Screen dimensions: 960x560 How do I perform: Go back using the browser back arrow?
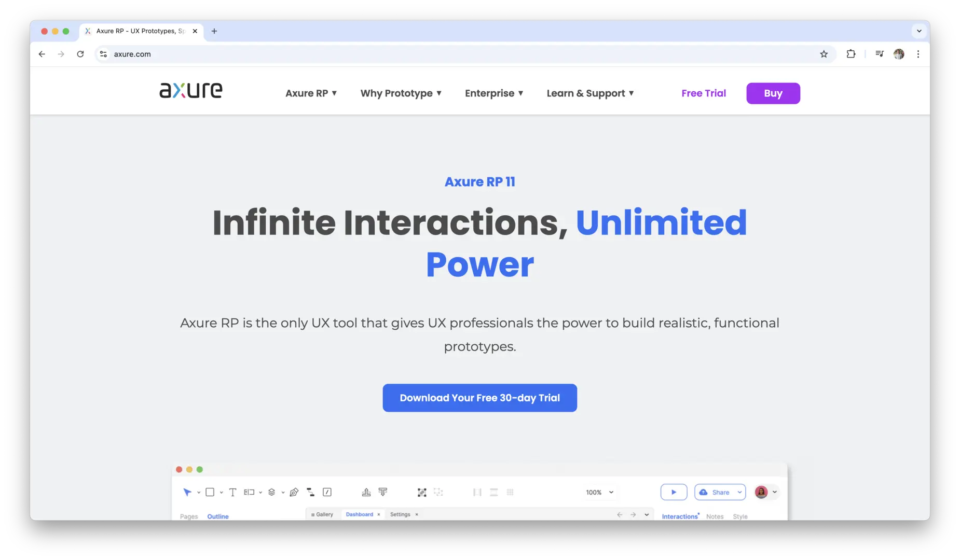(x=42, y=54)
